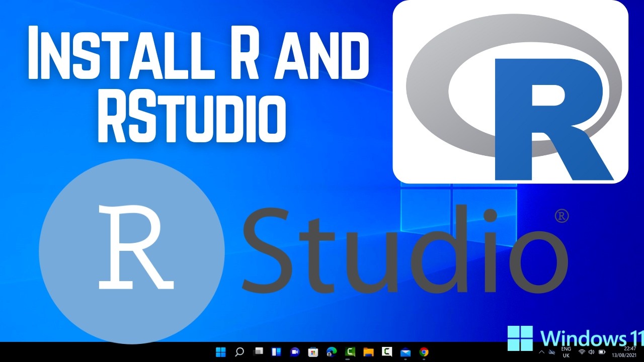644x362 pixels.
Task: Launch Teams Chat from taskbar
Action: coord(295,352)
